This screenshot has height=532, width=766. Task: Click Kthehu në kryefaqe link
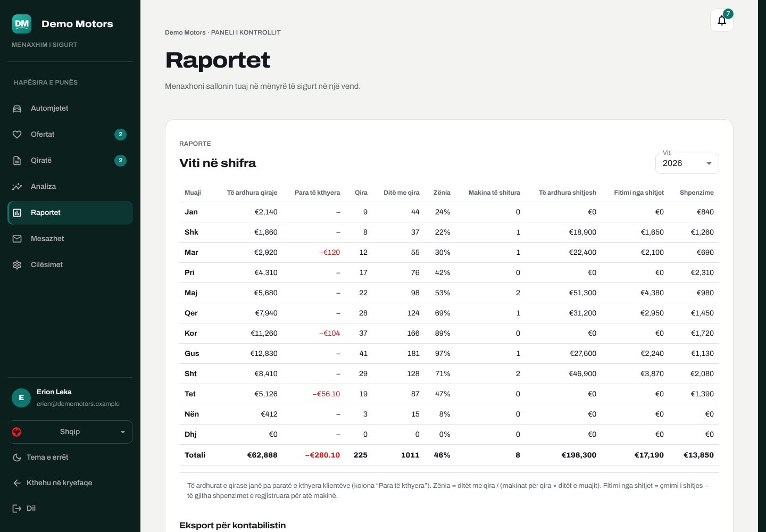pos(70,483)
